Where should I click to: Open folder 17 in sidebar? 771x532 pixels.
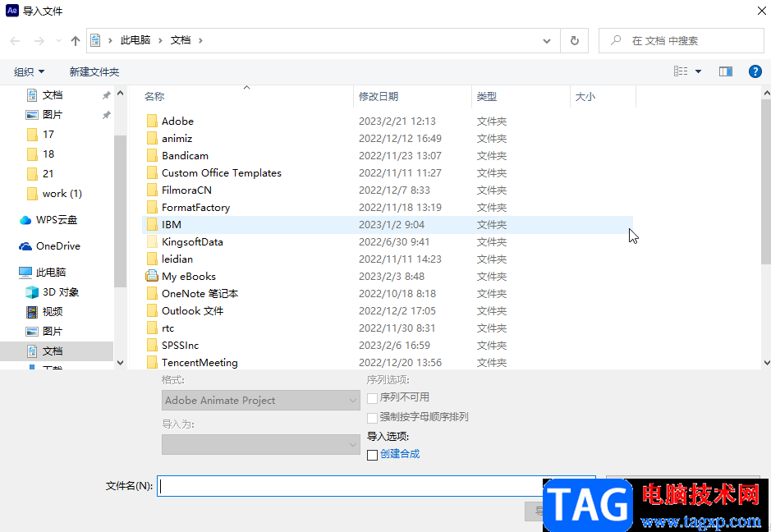[48, 134]
